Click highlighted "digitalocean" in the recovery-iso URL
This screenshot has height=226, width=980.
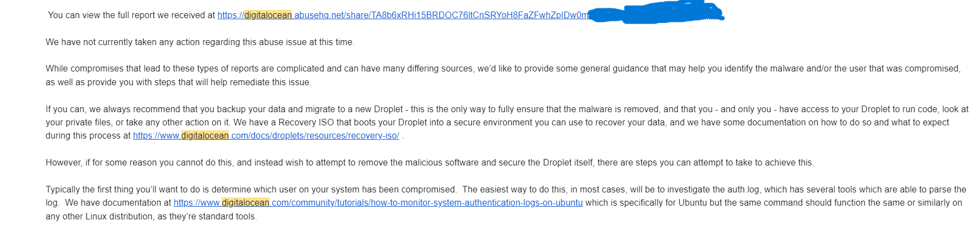pyautogui.click(x=205, y=136)
